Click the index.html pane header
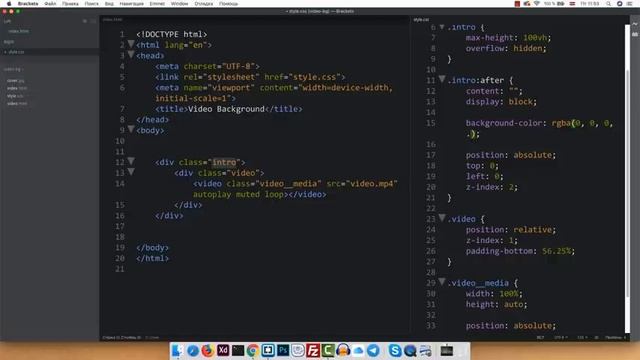640x360 pixels. (112, 19)
